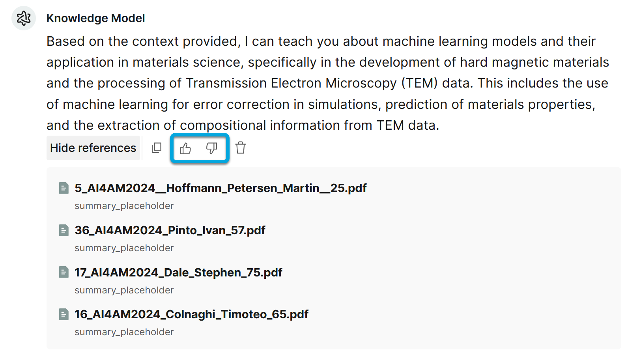The image size is (641, 364).
Task: Open 16_AI4AM2024_Colnaghi_Timoteo_65.pdf reference
Action: tap(191, 314)
